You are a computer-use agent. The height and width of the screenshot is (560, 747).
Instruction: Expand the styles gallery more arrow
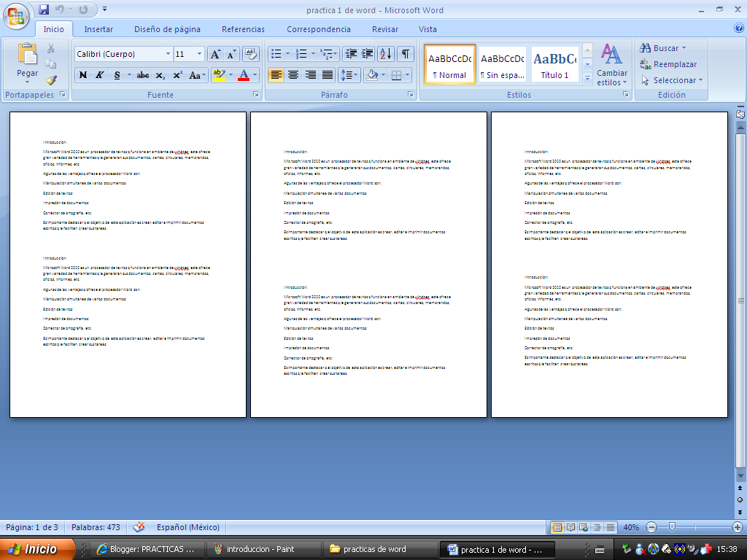tap(587, 77)
